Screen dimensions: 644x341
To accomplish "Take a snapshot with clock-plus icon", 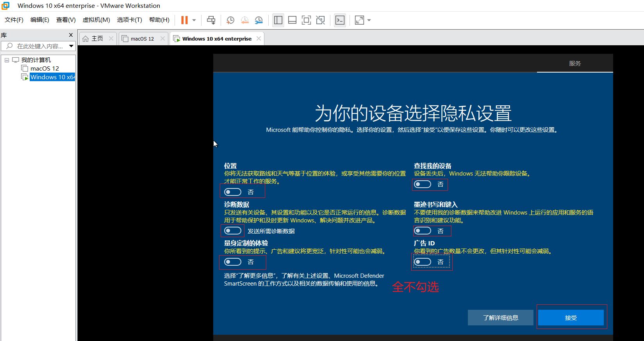I will [x=230, y=20].
